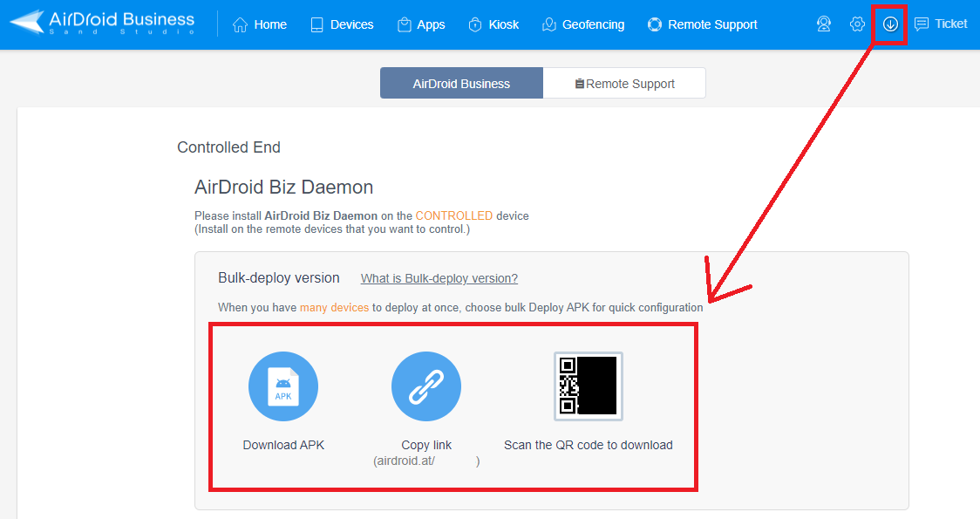Click the AirDroid Biz Daemon heading

[283, 187]
